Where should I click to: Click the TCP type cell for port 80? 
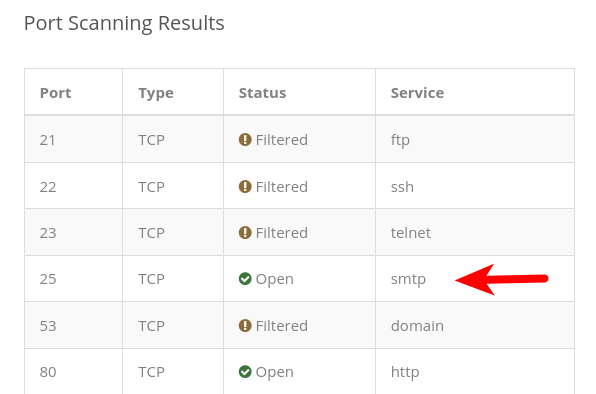pos(173,371)
